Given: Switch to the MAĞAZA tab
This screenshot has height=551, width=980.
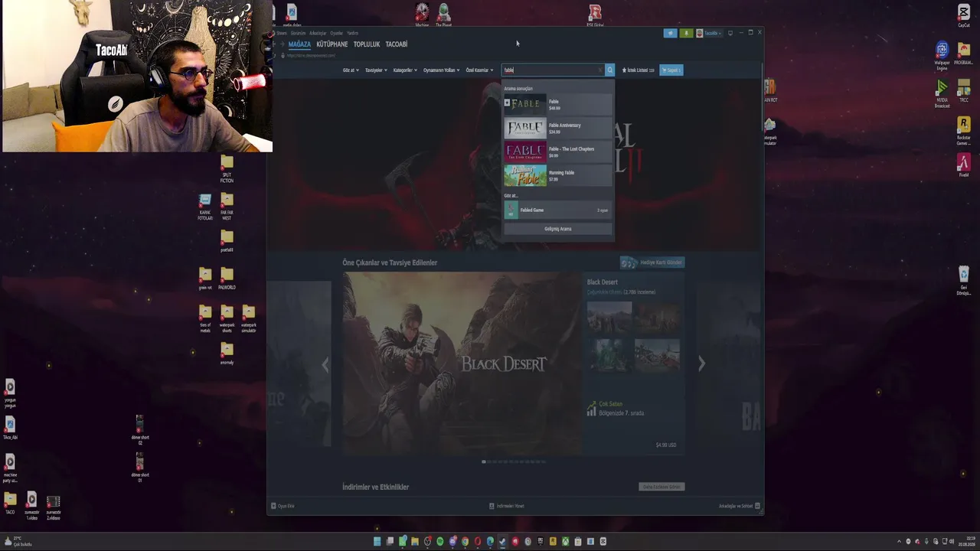Looking at the screenshot, I should coord(299,44).
